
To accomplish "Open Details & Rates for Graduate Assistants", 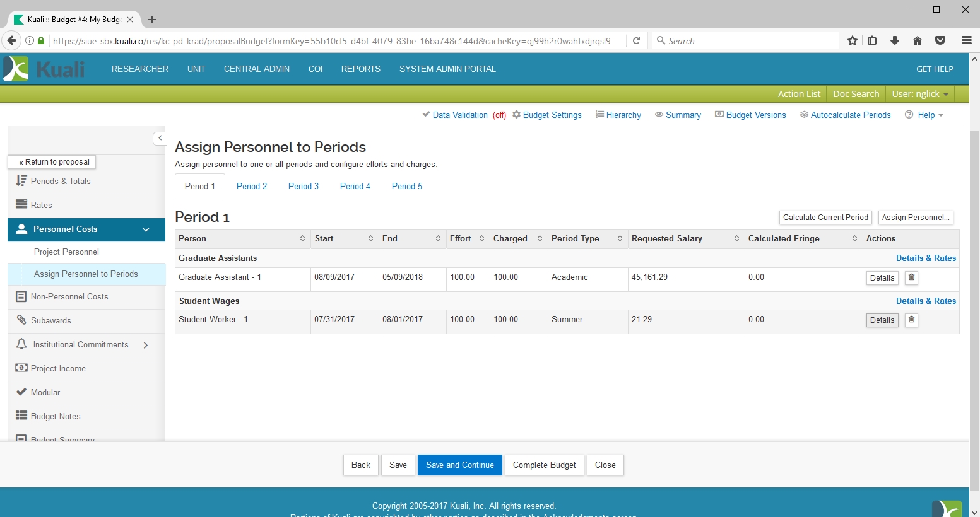I will [926, 258].
